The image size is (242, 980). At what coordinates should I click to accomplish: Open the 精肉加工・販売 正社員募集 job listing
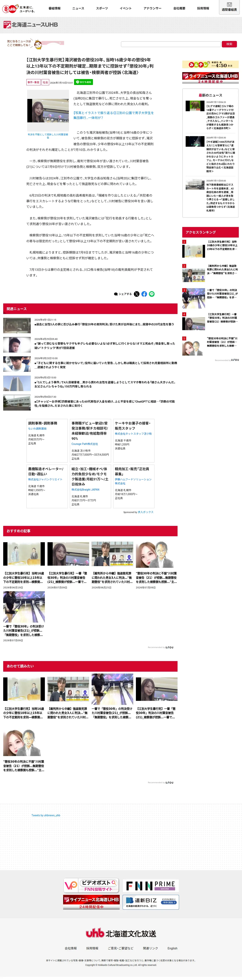pyautogui.click(x=134, y=486)
